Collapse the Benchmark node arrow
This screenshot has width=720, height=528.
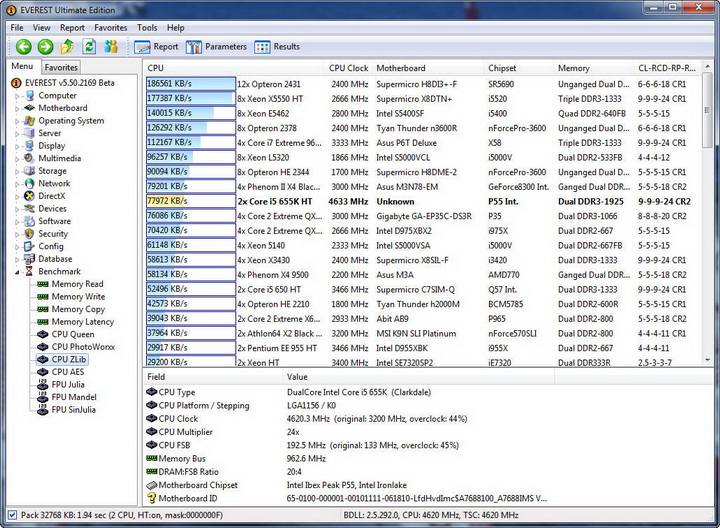tap(17, 272)
